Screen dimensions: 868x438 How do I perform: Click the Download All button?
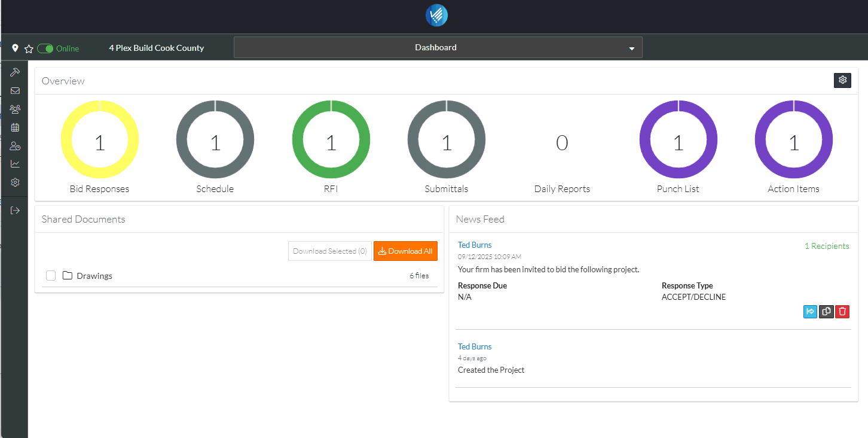[405, 251]
